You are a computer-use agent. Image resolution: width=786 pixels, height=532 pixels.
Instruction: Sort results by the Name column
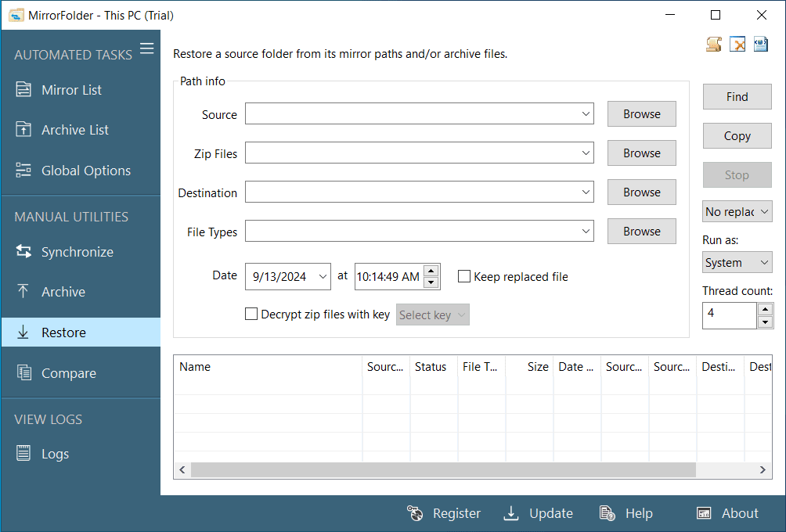(269, 367)
